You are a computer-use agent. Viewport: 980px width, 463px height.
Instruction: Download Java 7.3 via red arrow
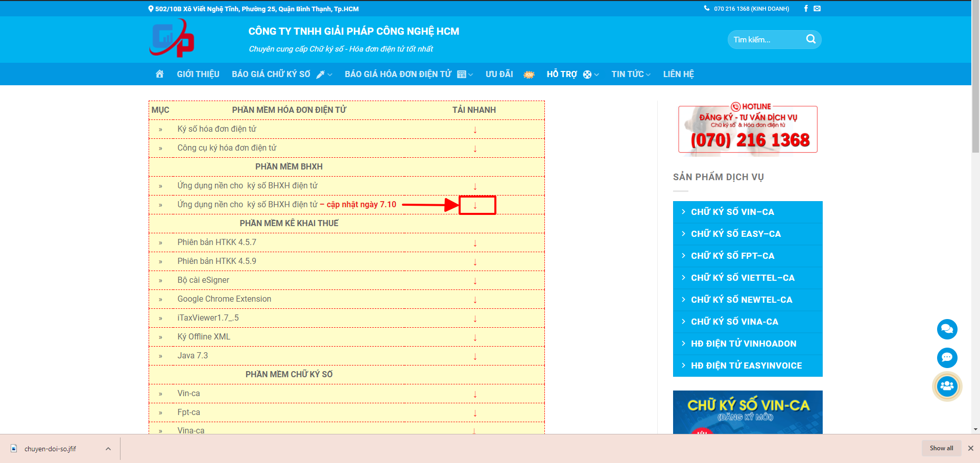[475, 356]
